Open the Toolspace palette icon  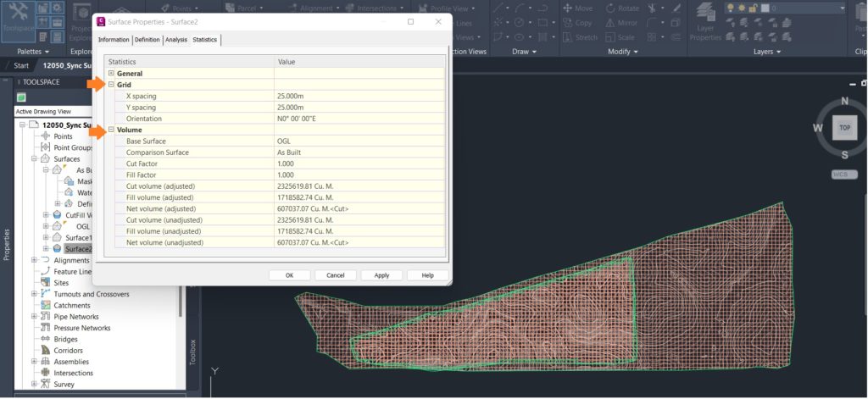(x=19, y=21)
